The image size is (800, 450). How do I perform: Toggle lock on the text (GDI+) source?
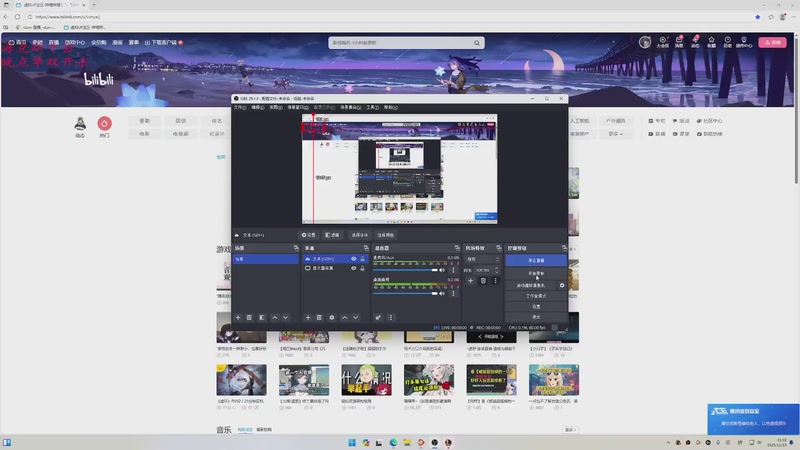point(361,259)
